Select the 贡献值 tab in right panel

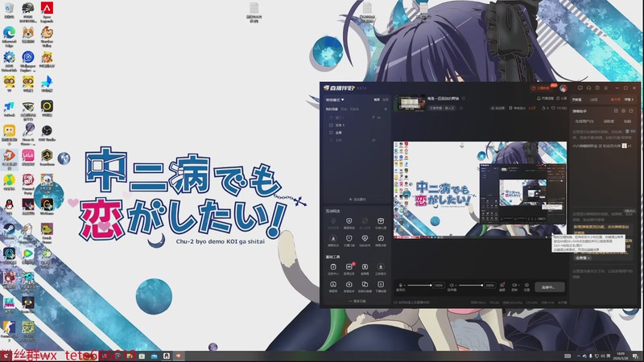577,100
